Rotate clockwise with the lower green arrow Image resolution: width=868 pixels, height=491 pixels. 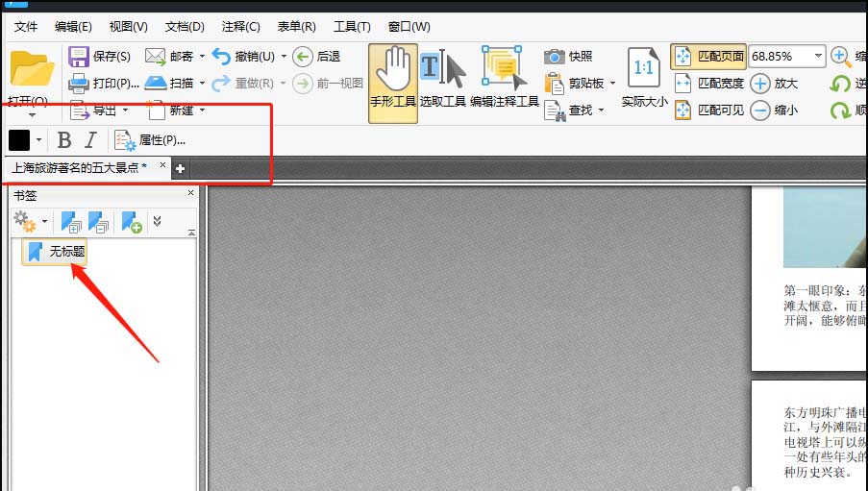840,110
